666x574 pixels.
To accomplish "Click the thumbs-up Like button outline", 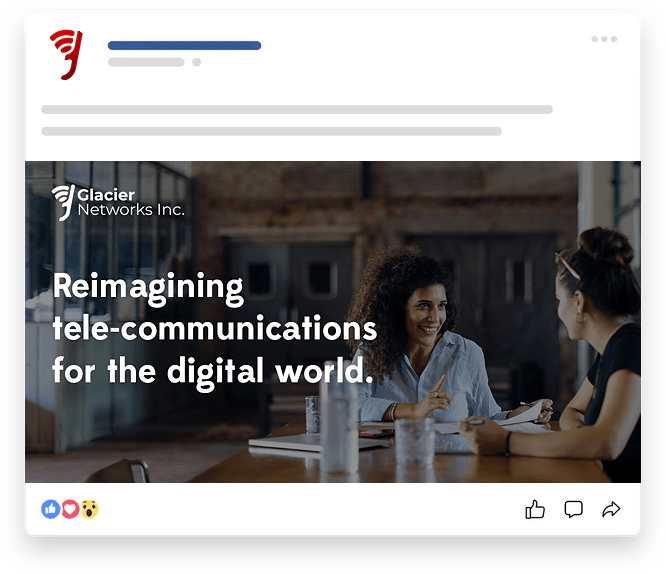I will (x=535, y=509).
